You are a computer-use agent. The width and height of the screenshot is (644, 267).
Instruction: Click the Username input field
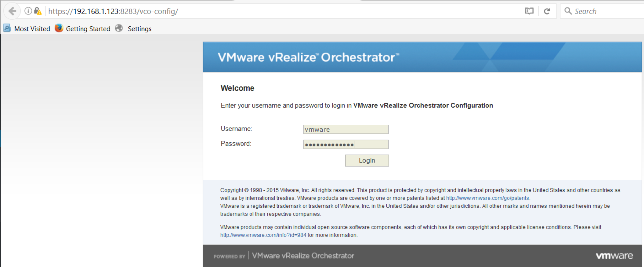click(x=346, y=129)
